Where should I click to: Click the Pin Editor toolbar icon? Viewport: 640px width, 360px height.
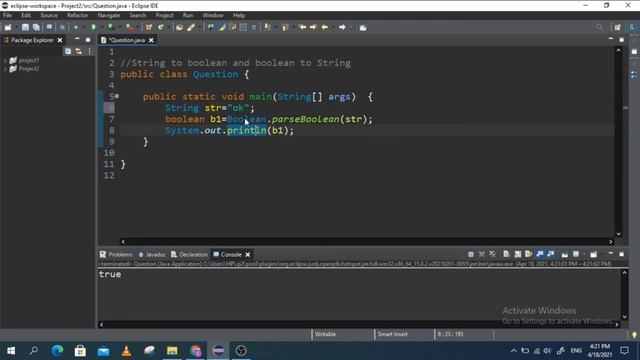[363, 27]
